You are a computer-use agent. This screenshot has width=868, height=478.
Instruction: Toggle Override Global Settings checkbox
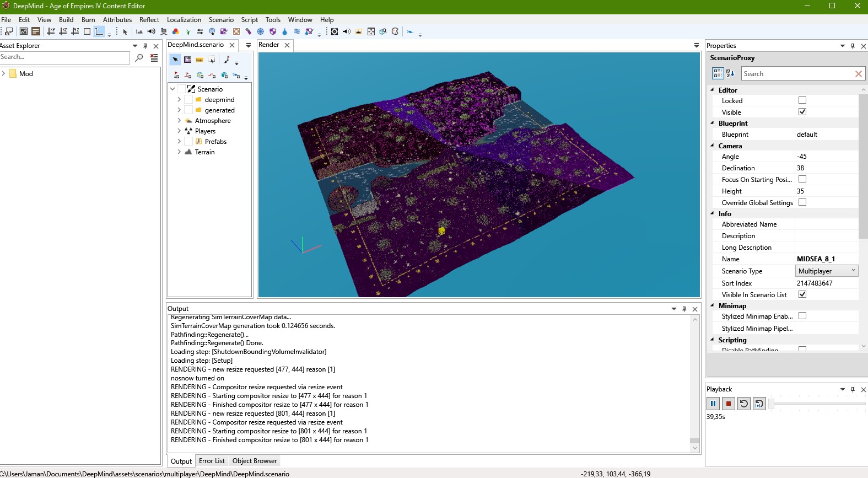[x=802, y=202]
